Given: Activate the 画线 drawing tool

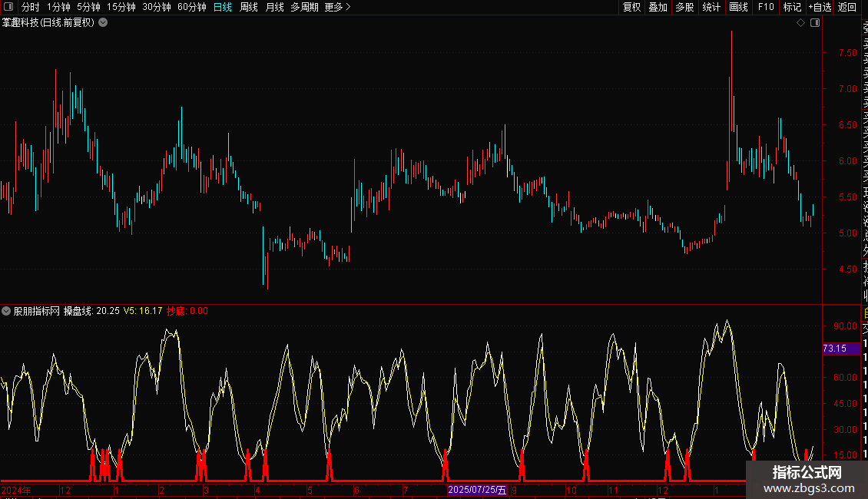Looking at the screenshot, I should pyautogui.click(x=738, y=7).
